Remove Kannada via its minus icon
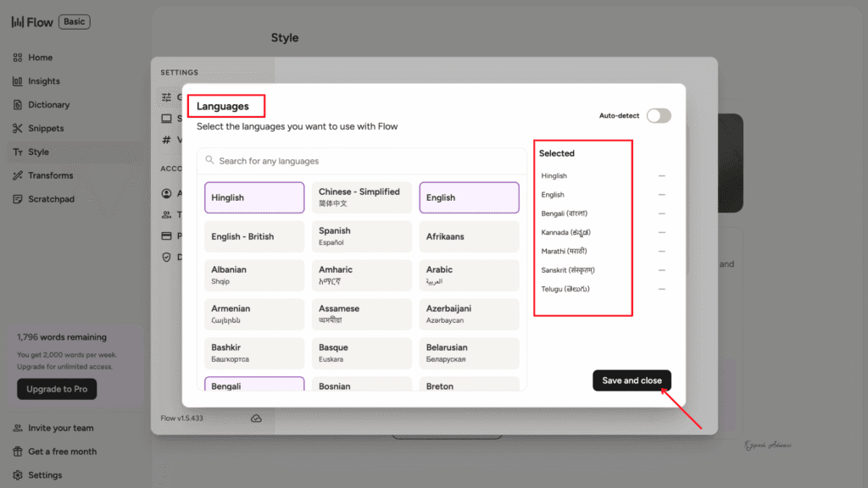868x488 pixels. click(661, 232)
